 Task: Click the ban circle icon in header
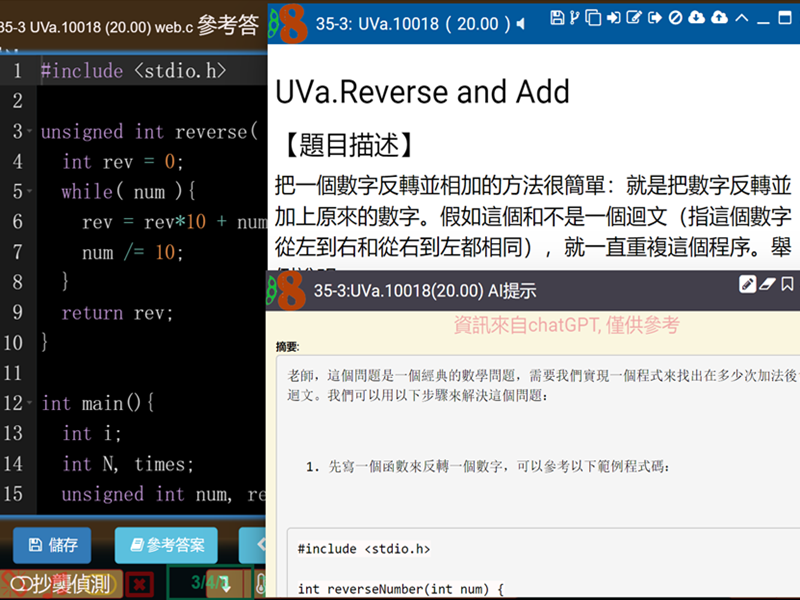675,17
